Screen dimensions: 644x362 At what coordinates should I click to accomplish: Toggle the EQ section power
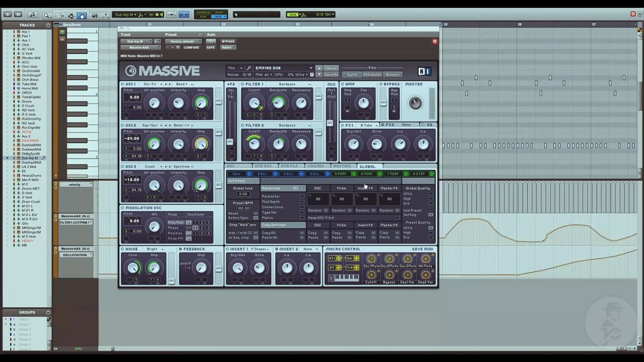pyautogui.click(x=423, y=125)
